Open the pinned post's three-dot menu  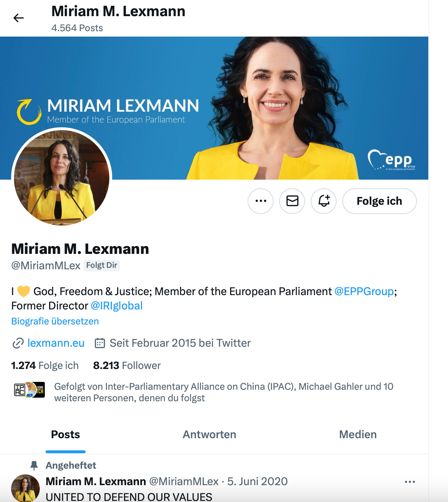pyautogui.click(x=410, y=482)
